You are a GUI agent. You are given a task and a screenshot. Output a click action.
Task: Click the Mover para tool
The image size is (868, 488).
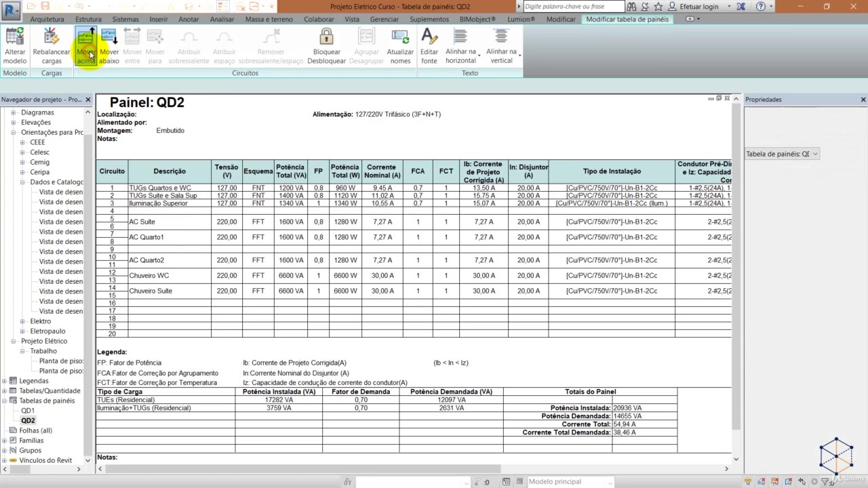(155, 46)
